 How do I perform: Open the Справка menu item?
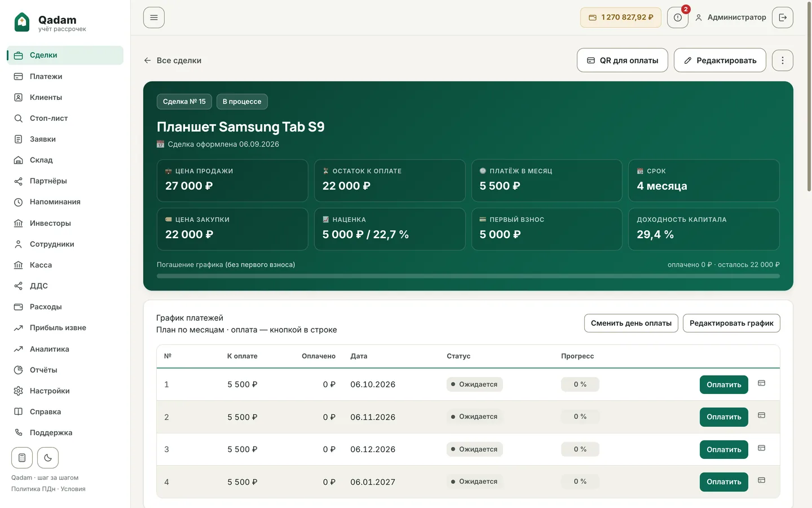[65, 411]
